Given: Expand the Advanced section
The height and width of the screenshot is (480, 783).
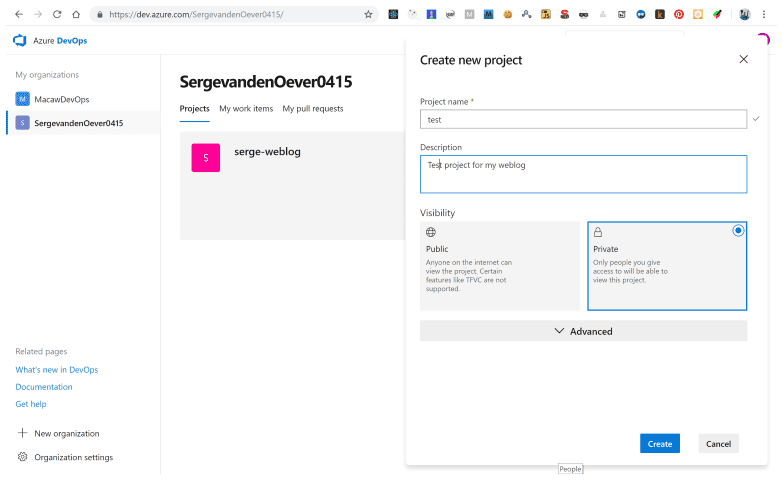Looking at the screenshot, I should [583, 331].
